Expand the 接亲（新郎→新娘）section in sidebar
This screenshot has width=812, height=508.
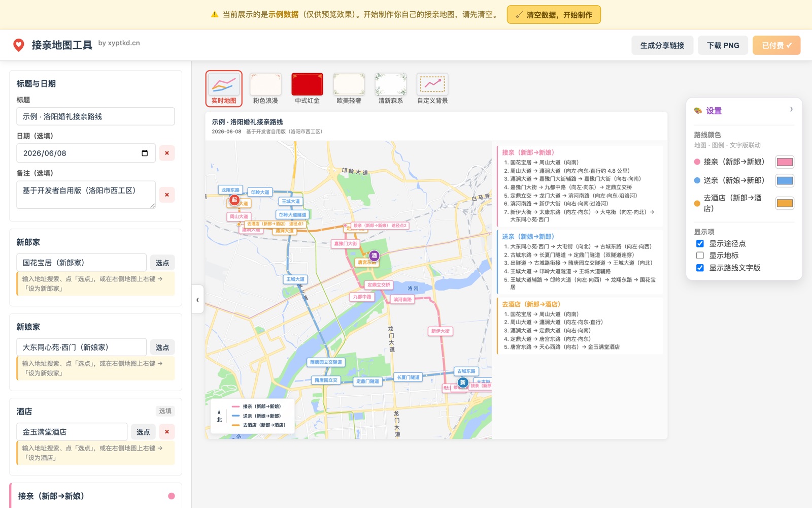95,496
